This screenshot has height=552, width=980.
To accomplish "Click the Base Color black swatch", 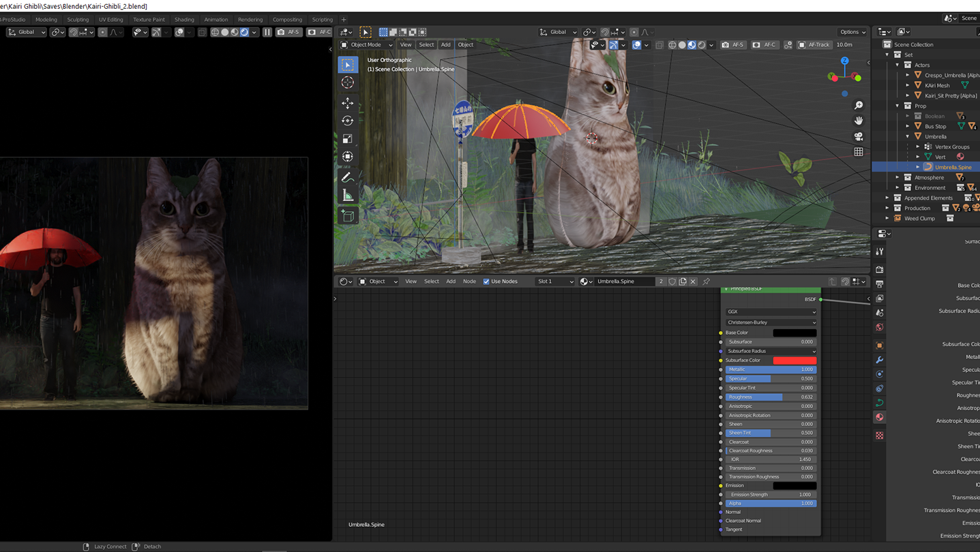I will coord(795,333).
